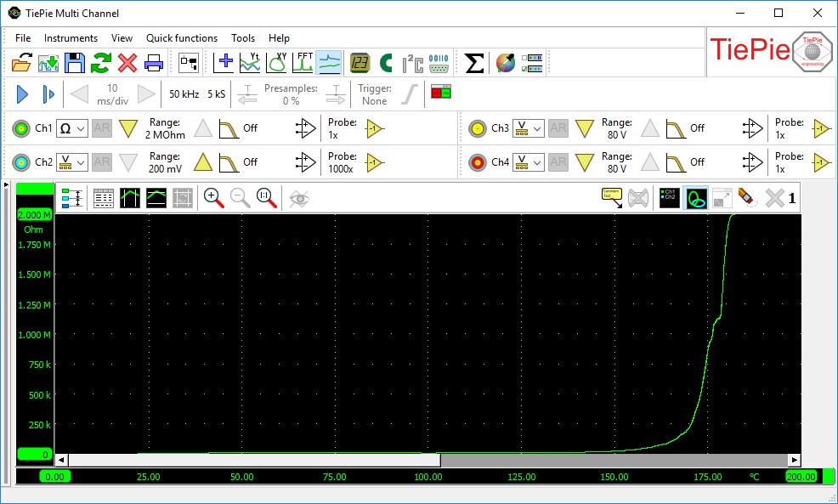838x504 pixels.
Task: Open Ch2 coupling dropdown
Action: coord(72,161)
